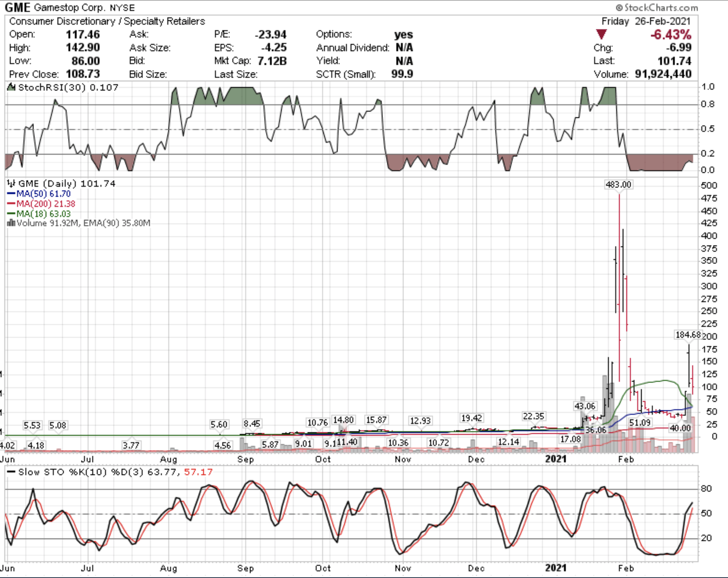Click the Low value 86.00
This screenshot has width=728, height=578.
[86, 61]
